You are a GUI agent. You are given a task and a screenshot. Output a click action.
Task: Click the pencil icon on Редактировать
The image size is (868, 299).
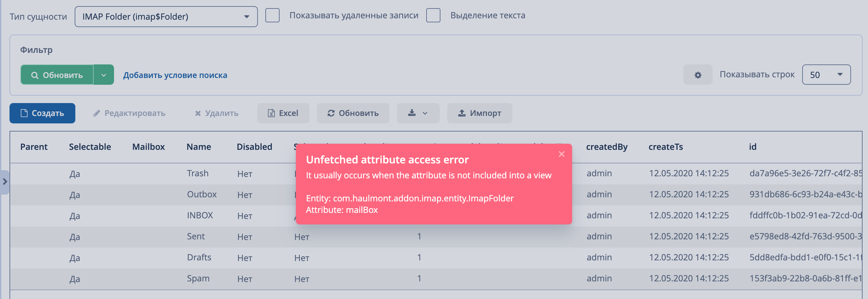pos(97,113)
